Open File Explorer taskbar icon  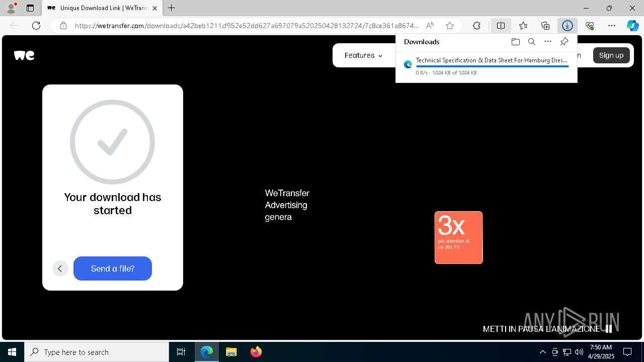(231, 352)
